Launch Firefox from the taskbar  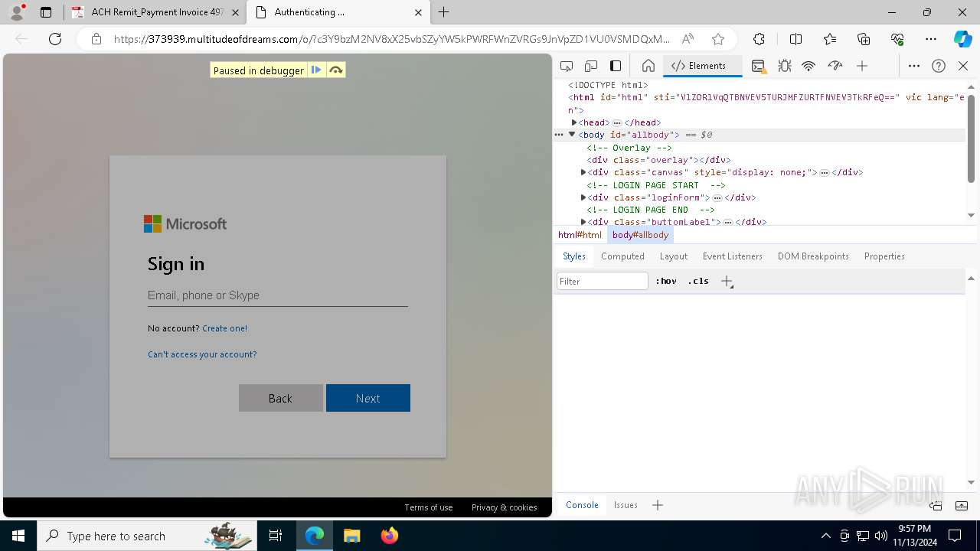tap(390, 536)
